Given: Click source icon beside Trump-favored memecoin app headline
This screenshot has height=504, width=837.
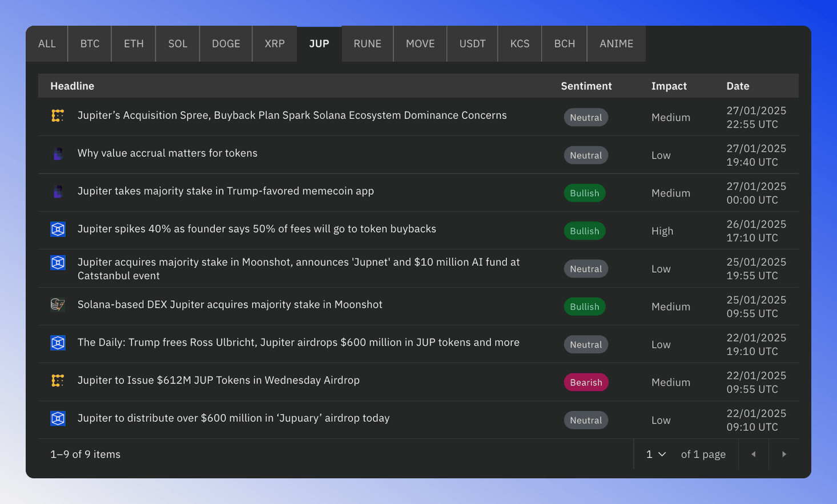Looking at the screenshot, I should [x=58, y=191].
